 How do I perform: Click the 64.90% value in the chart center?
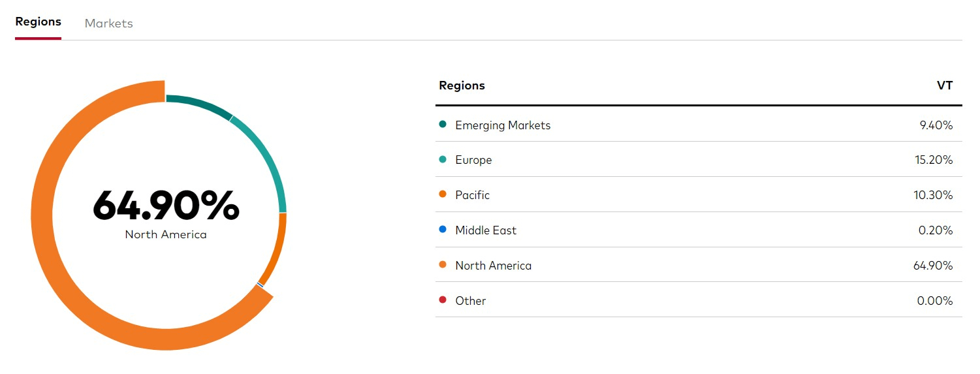click(x=166, y=205)
